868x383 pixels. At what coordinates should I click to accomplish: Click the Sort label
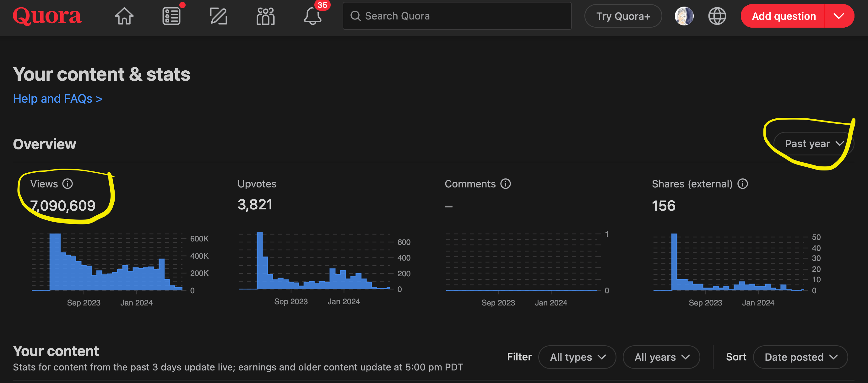point(736,357)
